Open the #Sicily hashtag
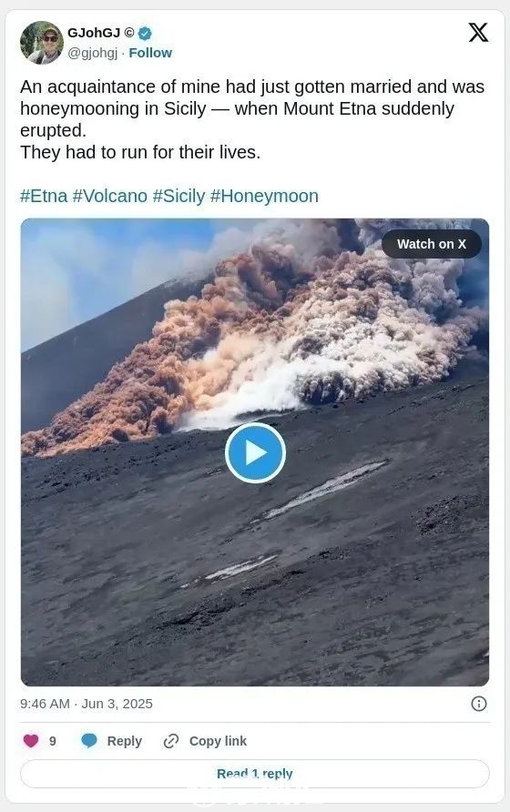The width and height of the screenshot is (510, 812). click(178, 196)
